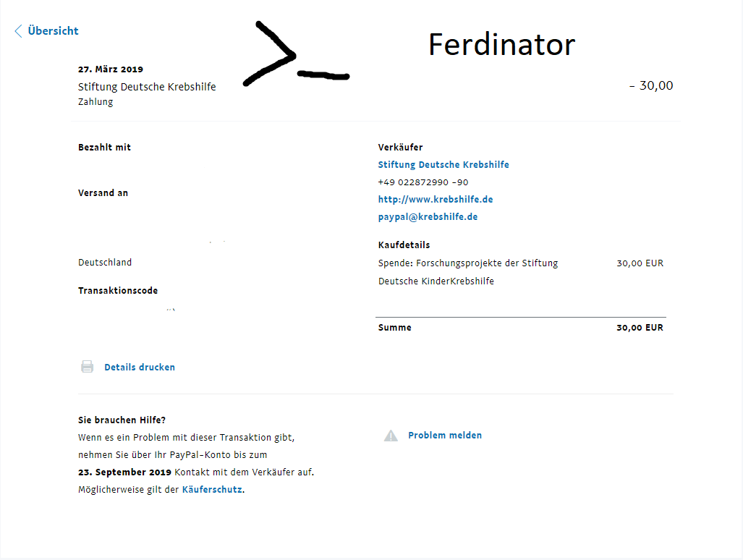Click the seller phone number +49 022872990
The width and height of the screenshot is (743, 560).
tap(423, 182)
